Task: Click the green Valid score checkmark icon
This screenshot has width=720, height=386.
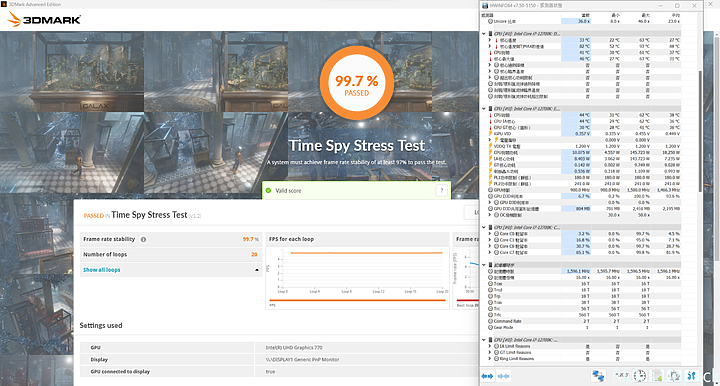Action: (x=269, y=190)
